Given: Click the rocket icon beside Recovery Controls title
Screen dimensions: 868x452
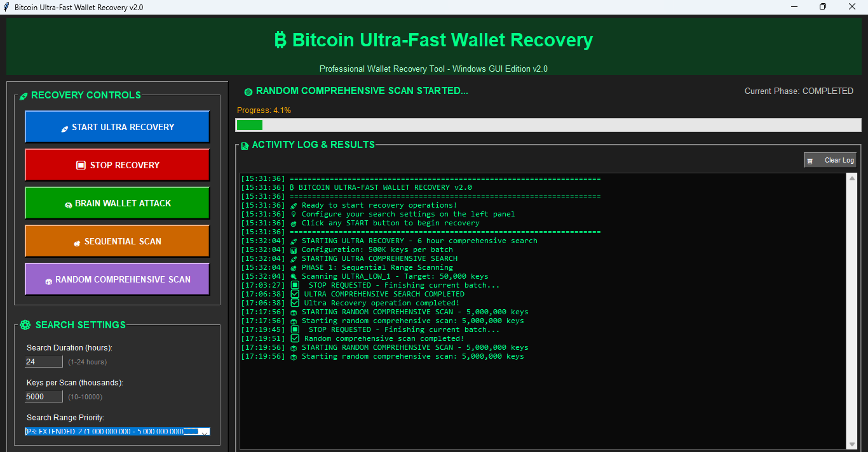Looking at the screenshot, I should click(x=23, y=95).
